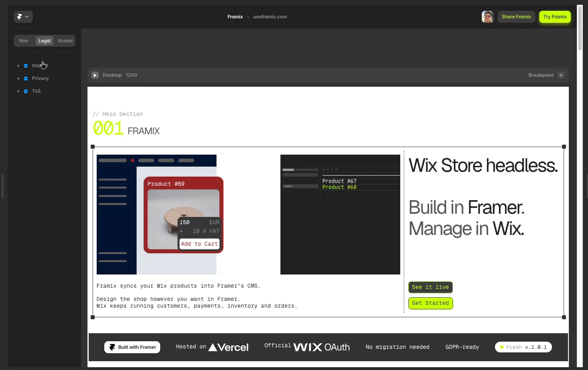Click the Product #69 card image
This screenshot has height=370, width=588.
(x=183, y=219)
